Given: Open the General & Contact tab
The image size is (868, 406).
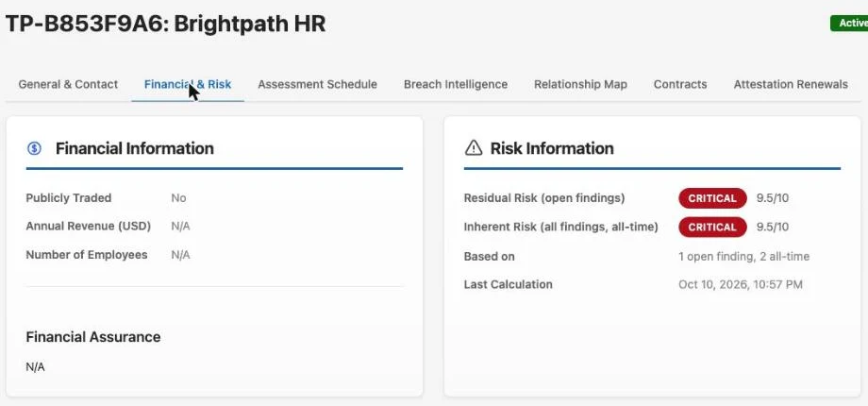Looking at the screenshot, I should point(68,84).
